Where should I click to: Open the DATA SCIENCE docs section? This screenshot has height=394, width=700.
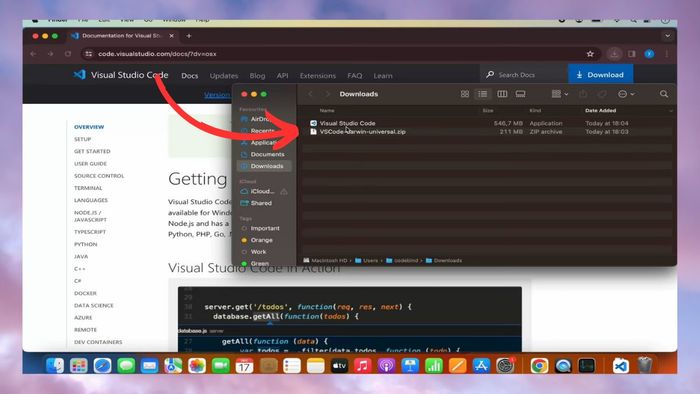(x=94, y=306)
